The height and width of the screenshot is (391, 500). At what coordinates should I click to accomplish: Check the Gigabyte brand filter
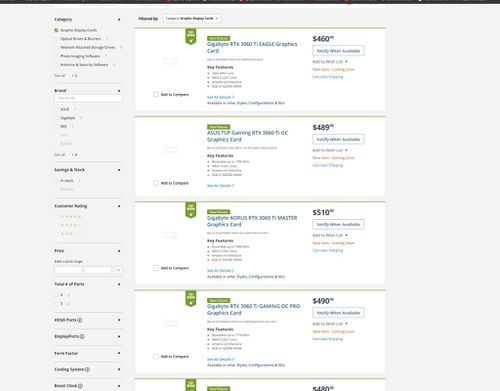coord(56,118)
